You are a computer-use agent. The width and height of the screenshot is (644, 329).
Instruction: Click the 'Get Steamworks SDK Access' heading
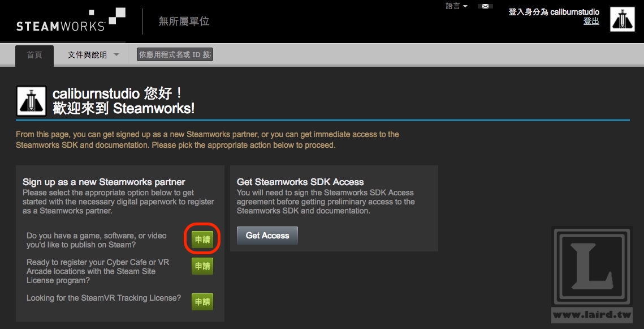coord(300,182)
